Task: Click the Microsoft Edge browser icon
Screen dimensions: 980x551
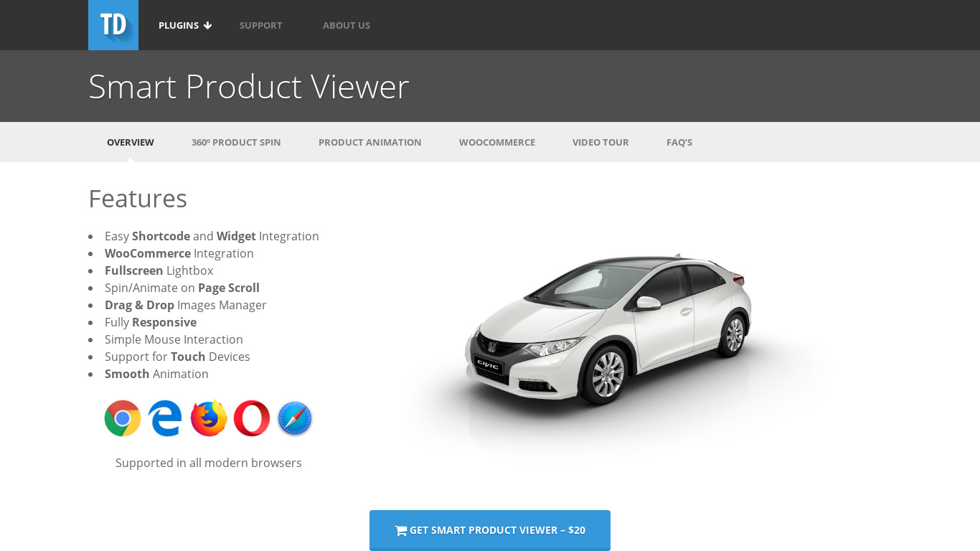Action: point(165,418)
